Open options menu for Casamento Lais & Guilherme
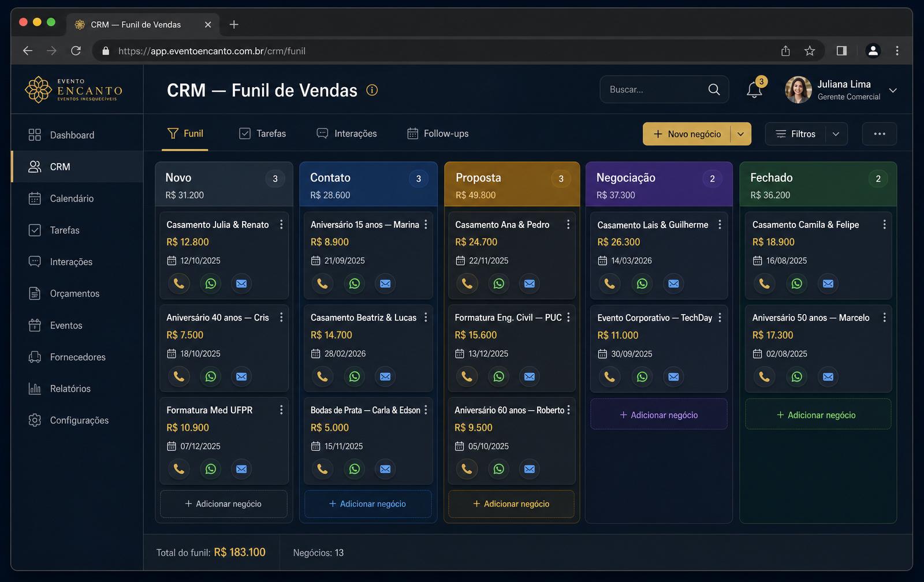The image size is (924, 582). click(x=720, y=225)
